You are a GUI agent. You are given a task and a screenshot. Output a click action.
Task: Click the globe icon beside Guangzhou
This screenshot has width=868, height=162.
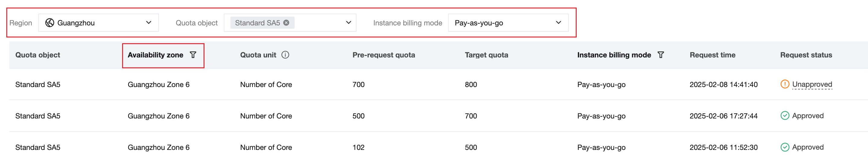coord(50,23)
